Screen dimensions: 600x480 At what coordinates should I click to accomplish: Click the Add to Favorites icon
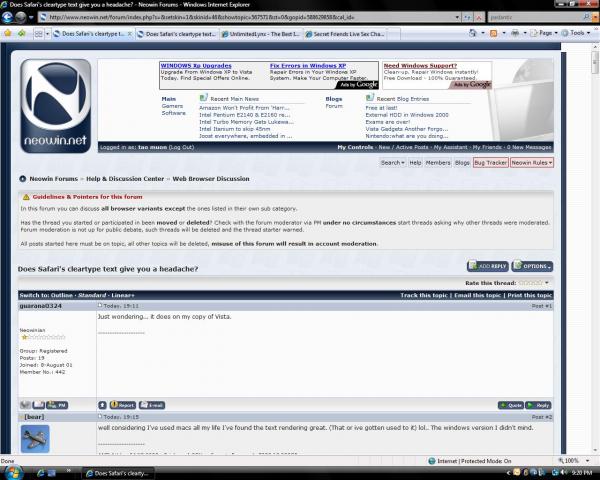21,33
